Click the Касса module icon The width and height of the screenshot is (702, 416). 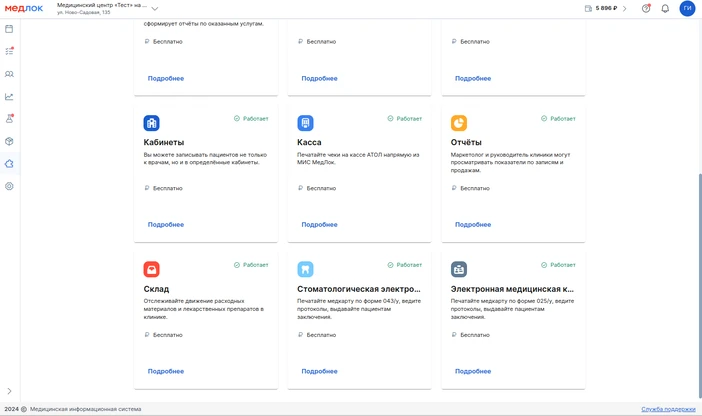(305, 123)
